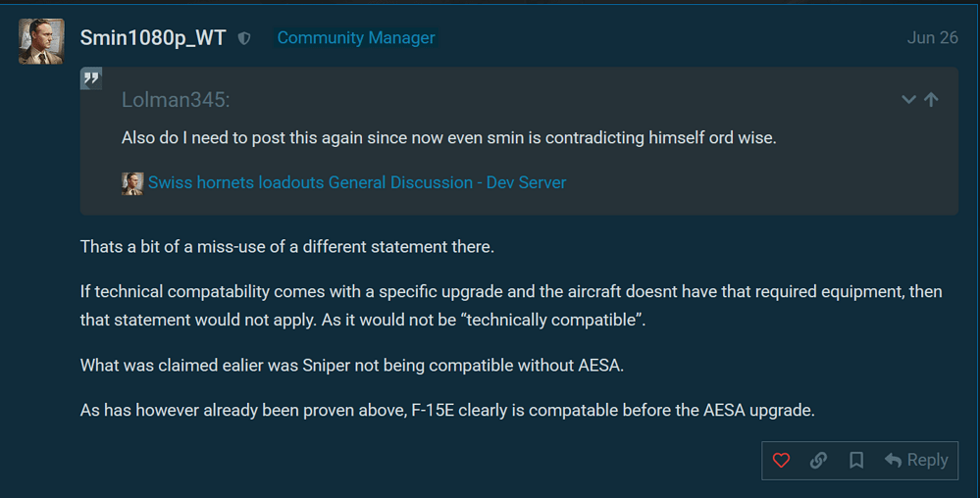Click the final sentence mentioning F-15E
Screen dimensions: 980x498
pos(446,410)
